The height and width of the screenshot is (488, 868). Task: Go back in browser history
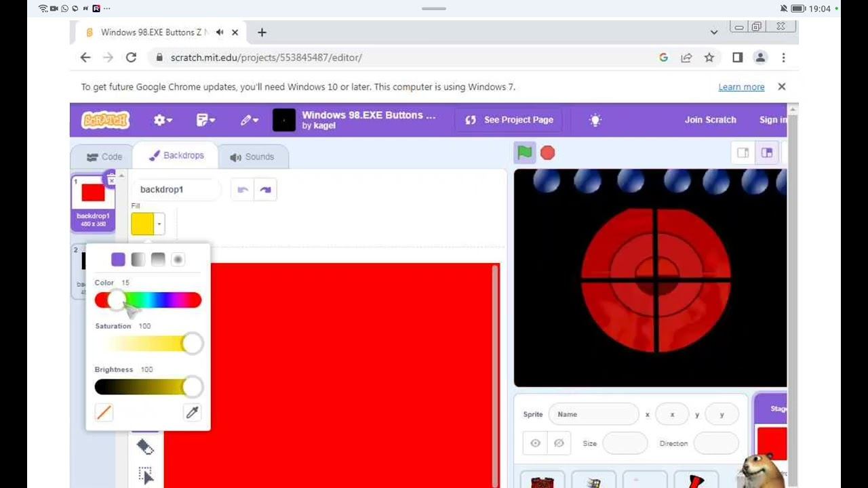pyautogui.click(x=85, y=58)
